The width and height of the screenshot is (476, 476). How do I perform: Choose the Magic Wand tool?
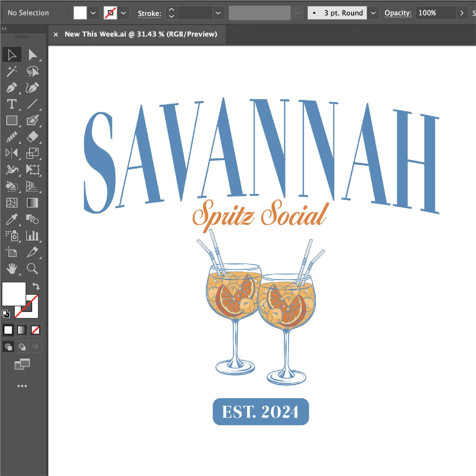12,71
